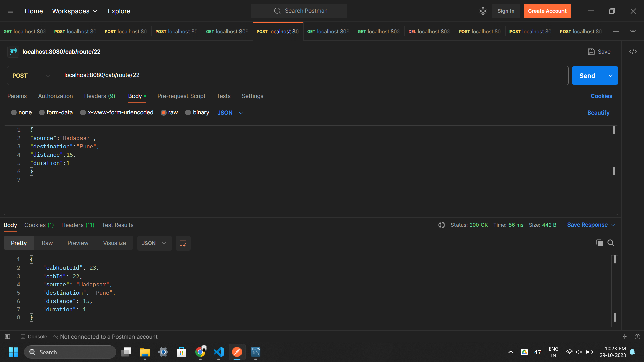Click the request body editor scrollbar
The image size is (644, 362).
(x=614, y=170)
